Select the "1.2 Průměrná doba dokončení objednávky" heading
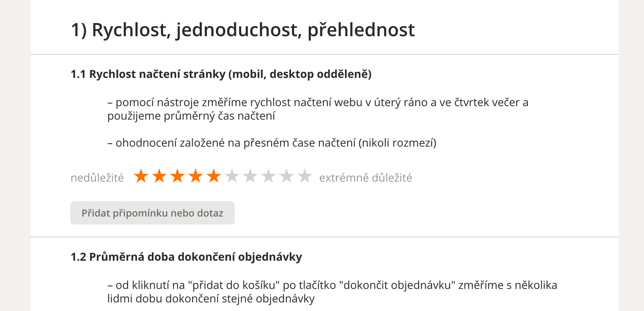This screenshot has width=644, height=311. coord(186,257)
